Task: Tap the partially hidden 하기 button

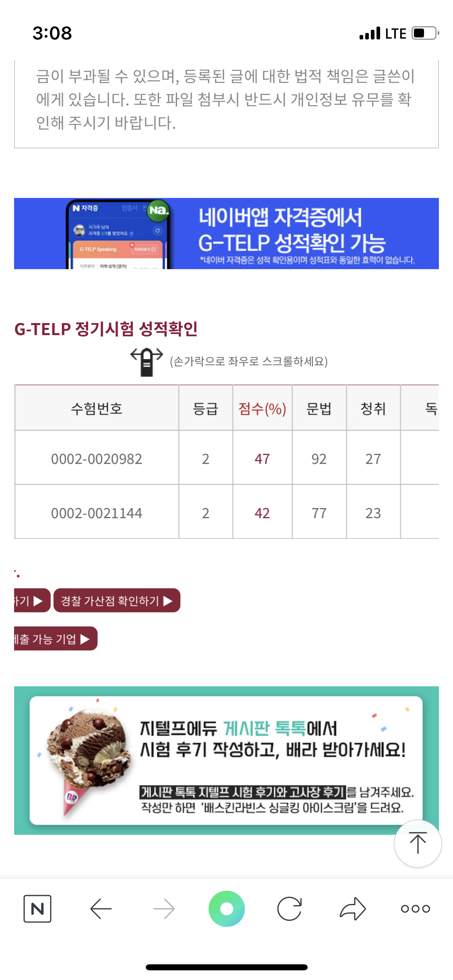Action: tap(31, 601)
